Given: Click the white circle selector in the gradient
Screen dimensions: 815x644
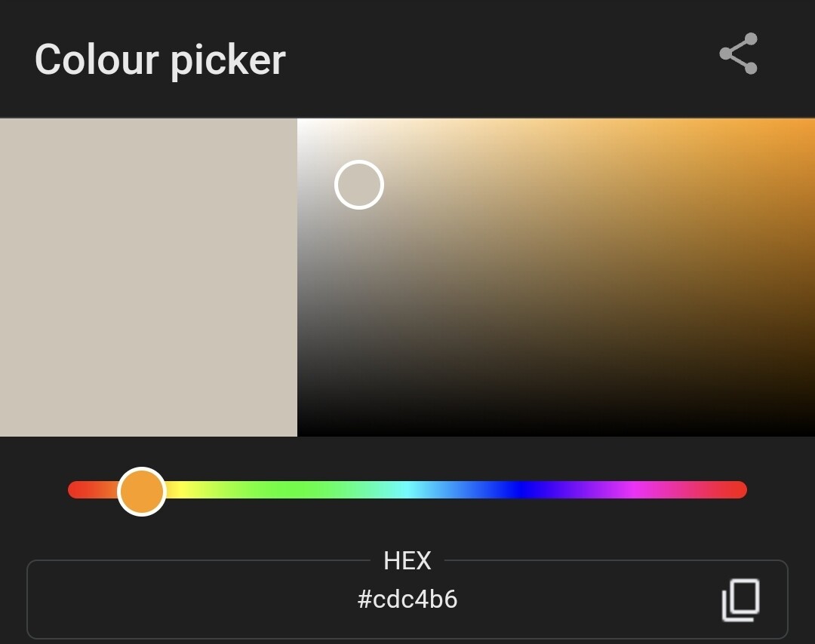Looking at the screenshot, I should [x=359, y=185].
